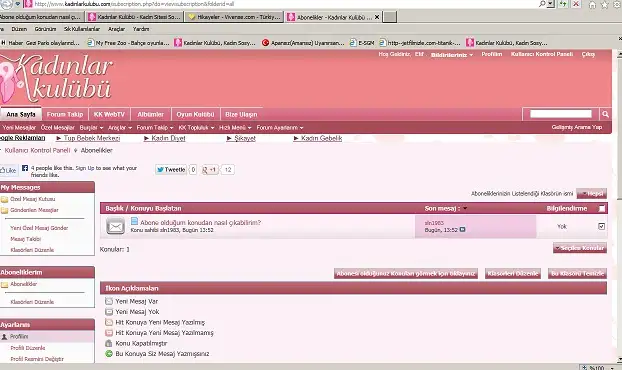The image size is (622, 370).
Task: Open the Bize Ulaşın tab
Action: click(241, 114)
